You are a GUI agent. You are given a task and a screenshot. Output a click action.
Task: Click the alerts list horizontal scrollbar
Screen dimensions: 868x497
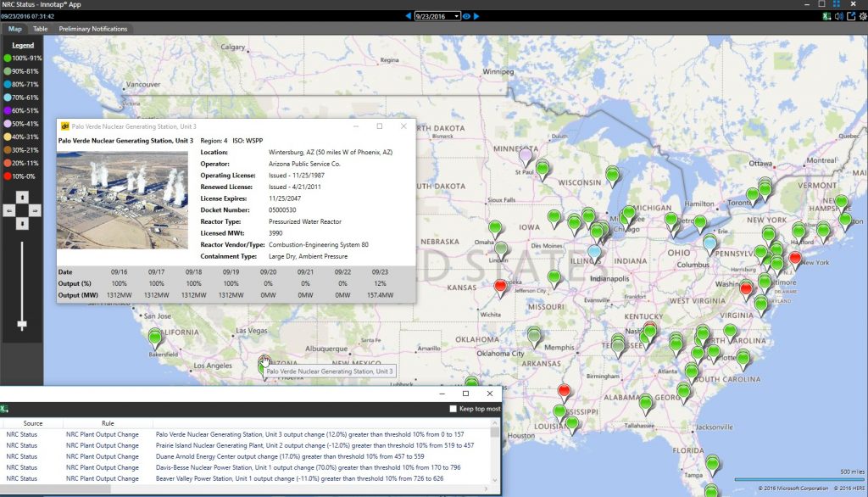click(245, 489)
